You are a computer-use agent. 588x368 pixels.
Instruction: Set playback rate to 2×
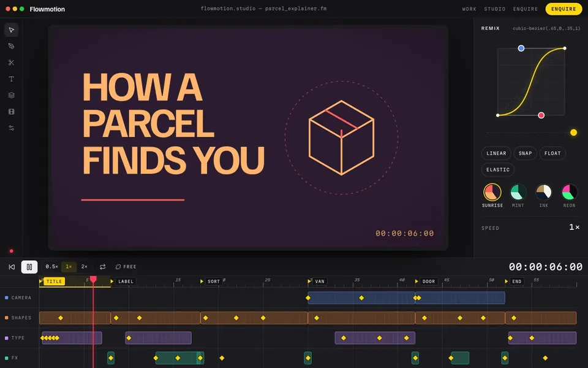(x=85, y=267)
